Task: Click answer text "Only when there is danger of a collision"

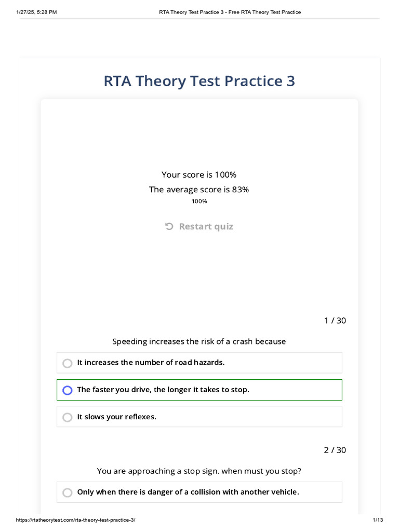Action: [x=188, y=492]
